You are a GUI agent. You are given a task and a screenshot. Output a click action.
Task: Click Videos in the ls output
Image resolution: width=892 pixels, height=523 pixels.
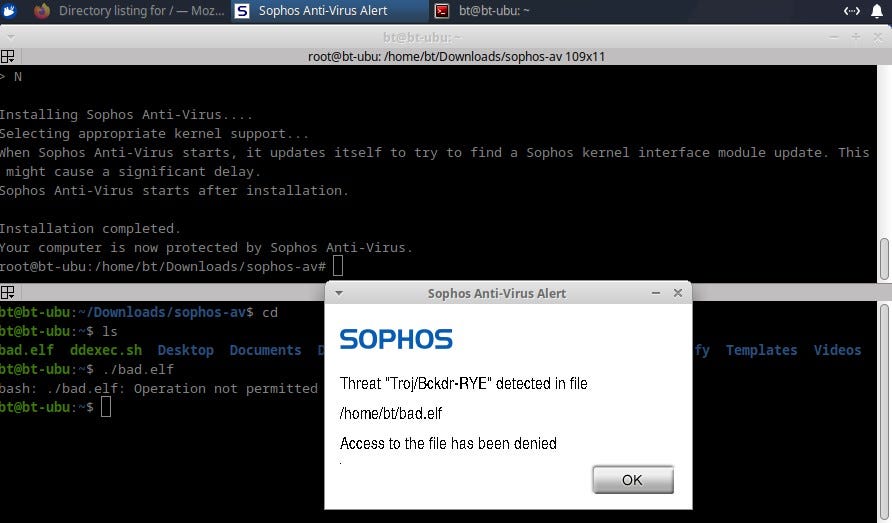[837, 350]
